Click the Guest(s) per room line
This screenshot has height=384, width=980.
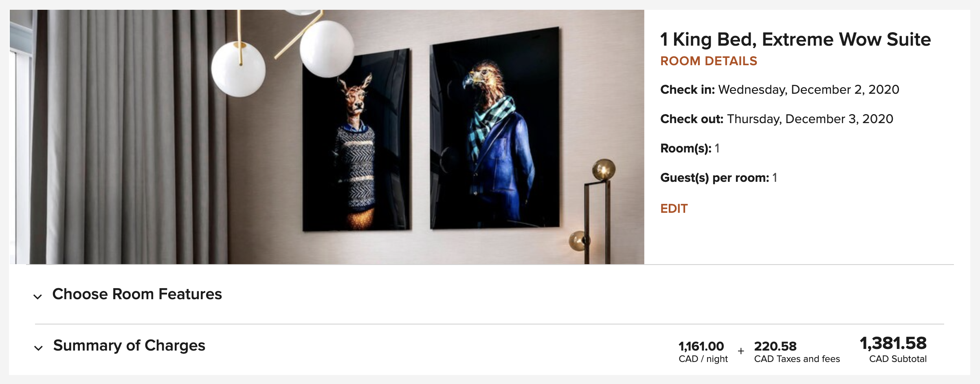tap(719, 178)
